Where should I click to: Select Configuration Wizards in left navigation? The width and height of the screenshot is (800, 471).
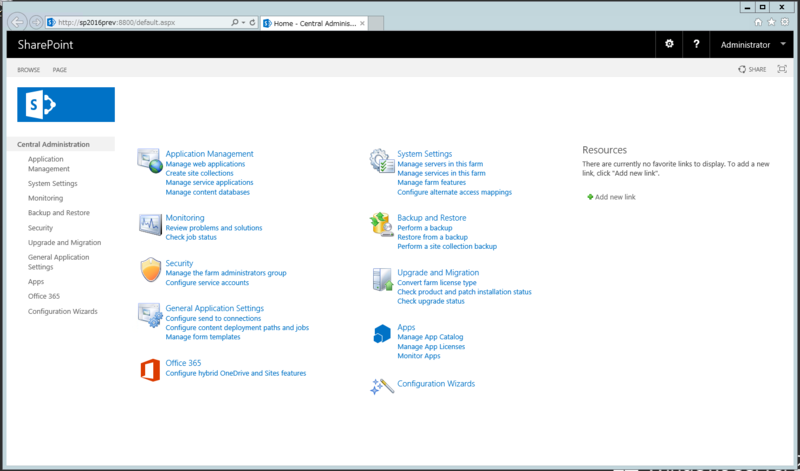pos(62,311)
